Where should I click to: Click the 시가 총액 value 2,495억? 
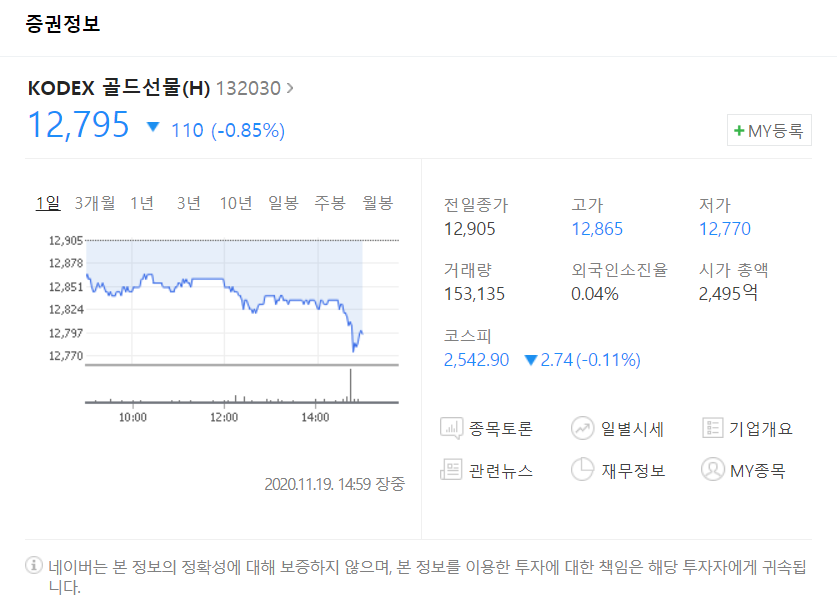point(728,293)
